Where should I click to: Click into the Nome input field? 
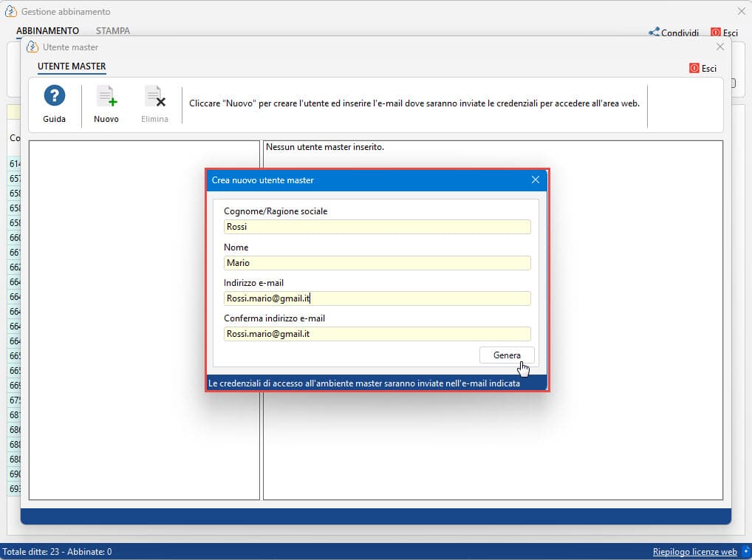click(377, 263)
